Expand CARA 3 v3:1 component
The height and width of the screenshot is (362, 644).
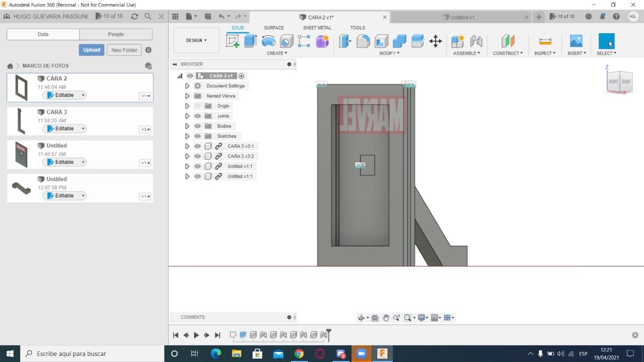pos(187,146)
